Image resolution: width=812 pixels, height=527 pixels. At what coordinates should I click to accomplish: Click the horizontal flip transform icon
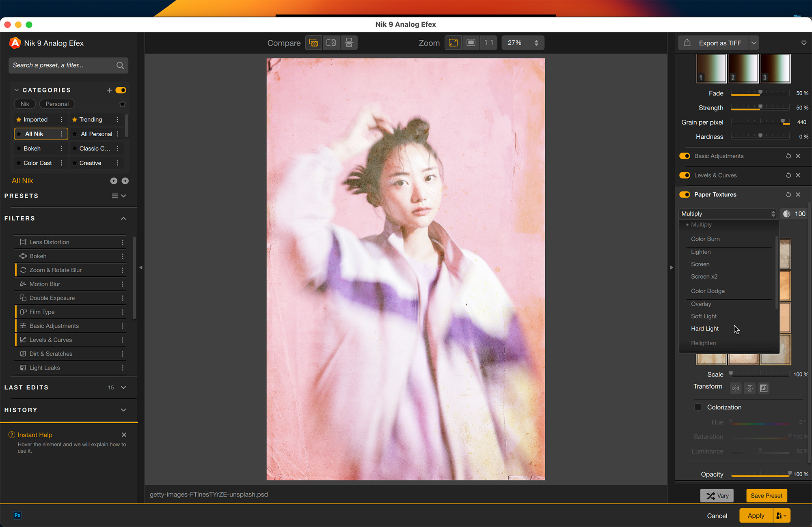click(736, 388)
